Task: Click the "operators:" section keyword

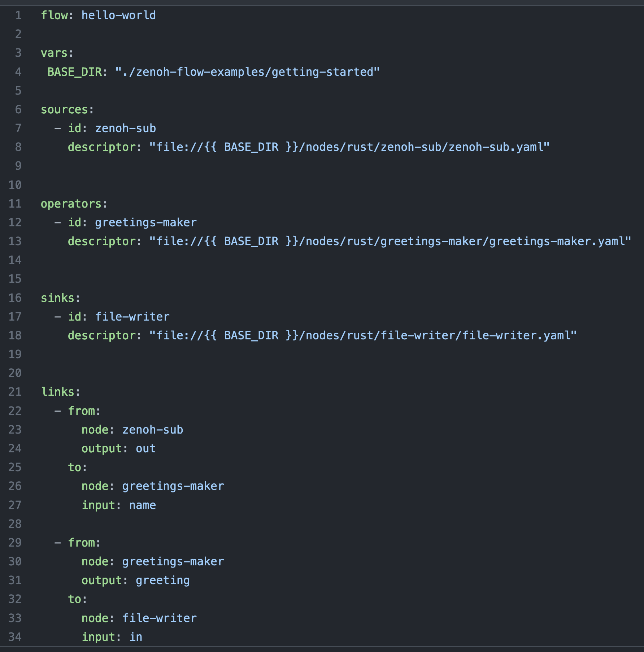Action: (73, 203)
